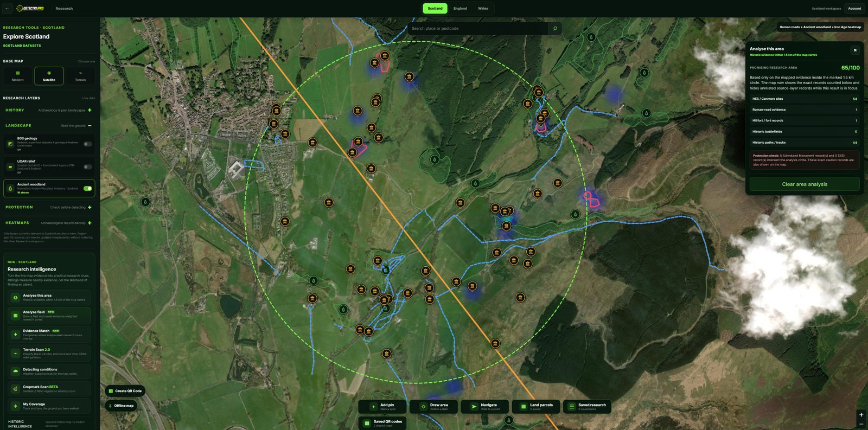The image size is (868, 430).
Task: Click the Terrain Scan 2.0 icon
Action: tap(15, 353)
